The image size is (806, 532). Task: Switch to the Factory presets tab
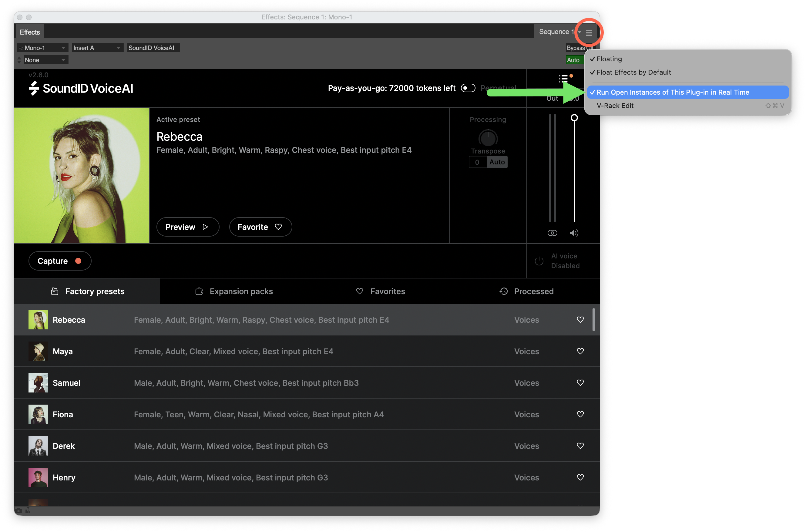pyautogui.click(x=87, y=291)
